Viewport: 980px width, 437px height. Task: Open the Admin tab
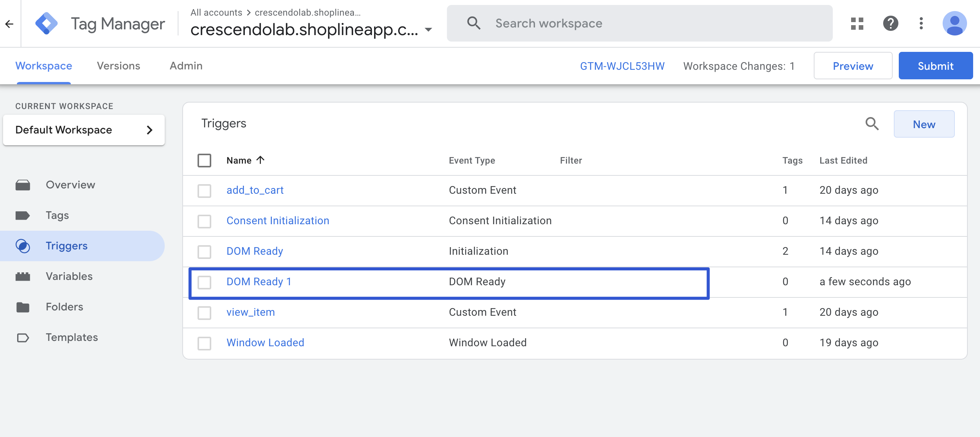click(x=186, y=66)
